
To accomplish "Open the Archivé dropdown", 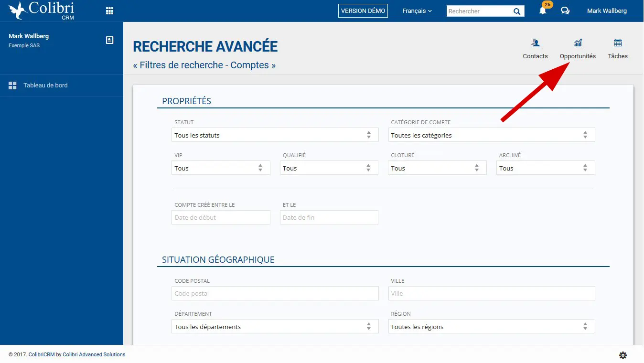I will point(546,168).
